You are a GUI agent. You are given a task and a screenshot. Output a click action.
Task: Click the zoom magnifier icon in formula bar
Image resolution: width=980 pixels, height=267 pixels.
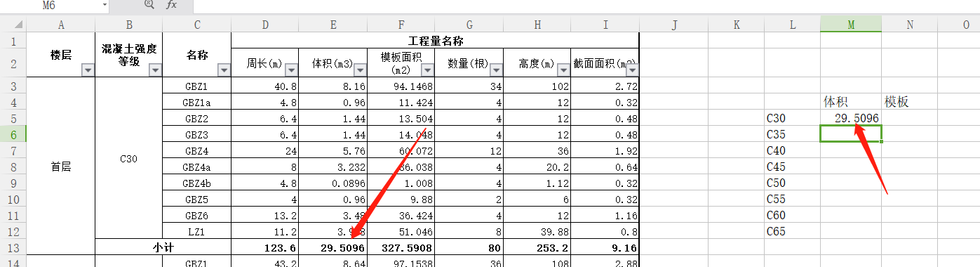(x=149, y=5)
